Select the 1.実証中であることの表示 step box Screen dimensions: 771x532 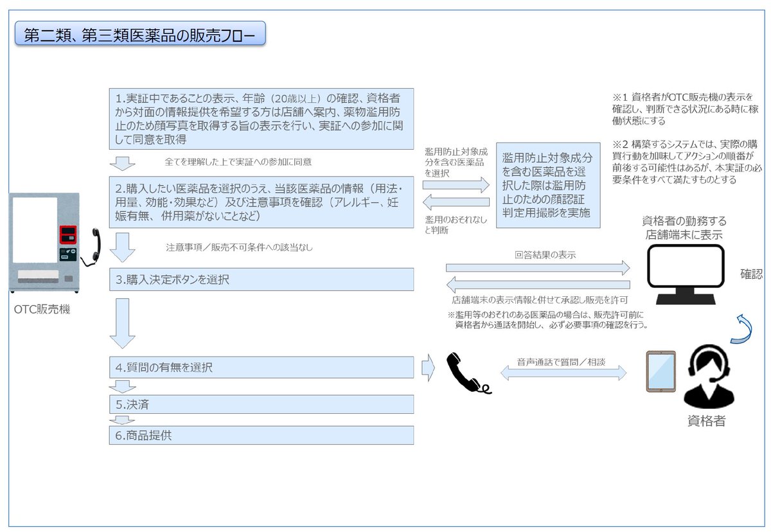pyautogui.click(x=261, y=120)
